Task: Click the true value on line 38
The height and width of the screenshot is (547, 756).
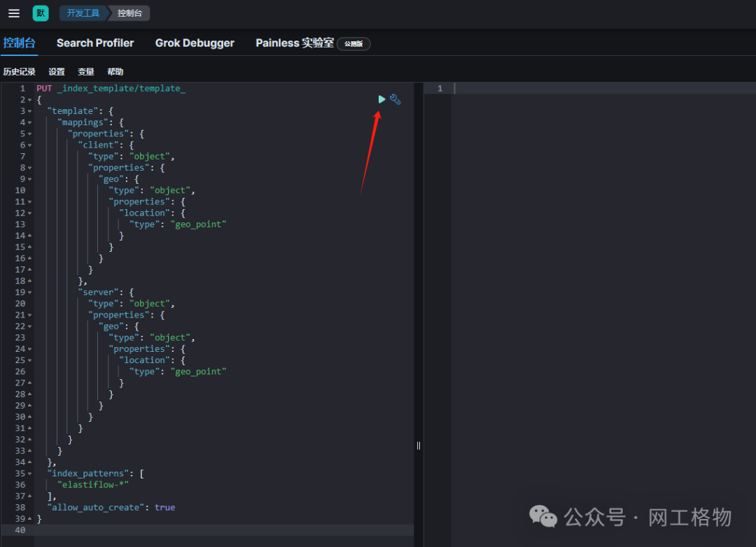Action: [165, 508]
